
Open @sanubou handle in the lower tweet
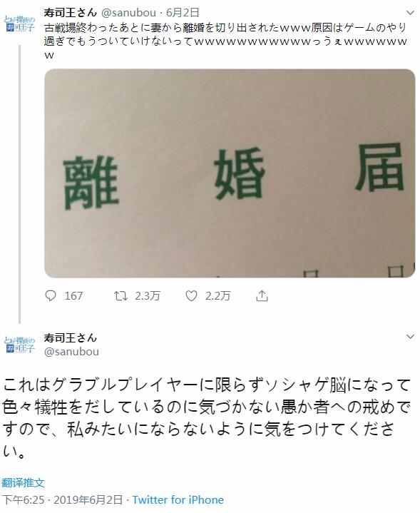pos(71,352)
